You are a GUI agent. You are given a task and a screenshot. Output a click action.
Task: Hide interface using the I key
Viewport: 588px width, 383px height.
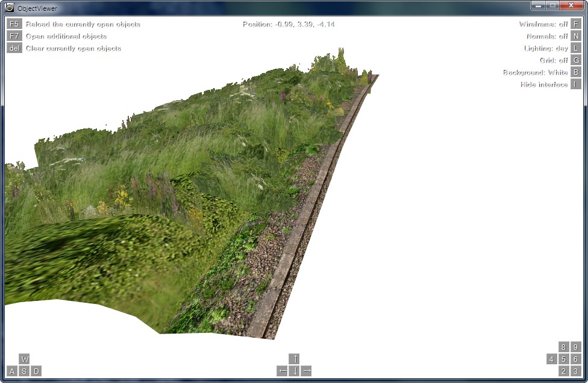tap(576, 84)
